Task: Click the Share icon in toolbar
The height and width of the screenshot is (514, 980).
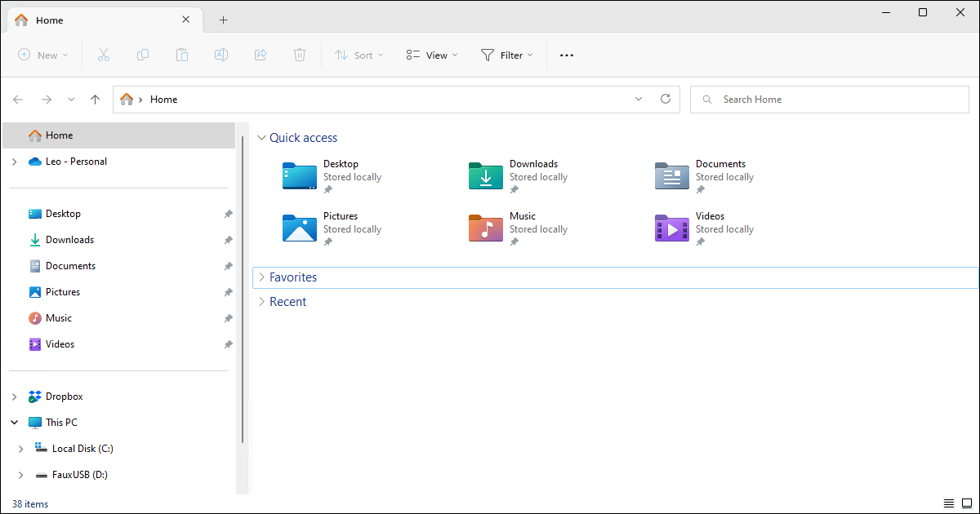Action: [261, 55]
